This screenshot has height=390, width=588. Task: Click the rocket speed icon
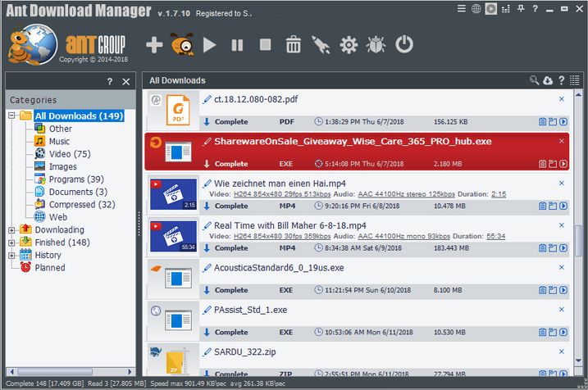[x=321, y=45]
